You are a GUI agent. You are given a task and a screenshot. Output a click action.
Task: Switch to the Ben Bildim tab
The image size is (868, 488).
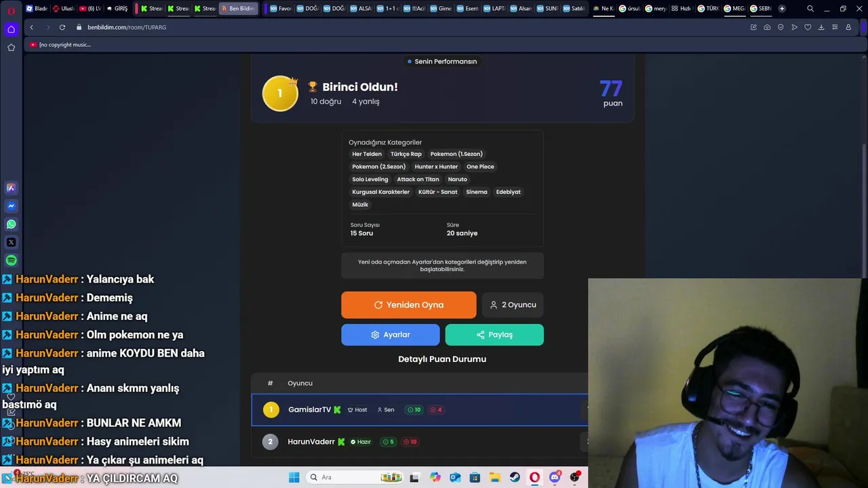point(238,9)
